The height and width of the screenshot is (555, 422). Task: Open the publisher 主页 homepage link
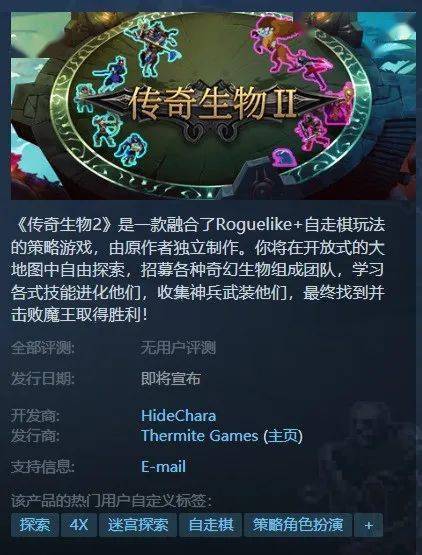tap(283, 436)
